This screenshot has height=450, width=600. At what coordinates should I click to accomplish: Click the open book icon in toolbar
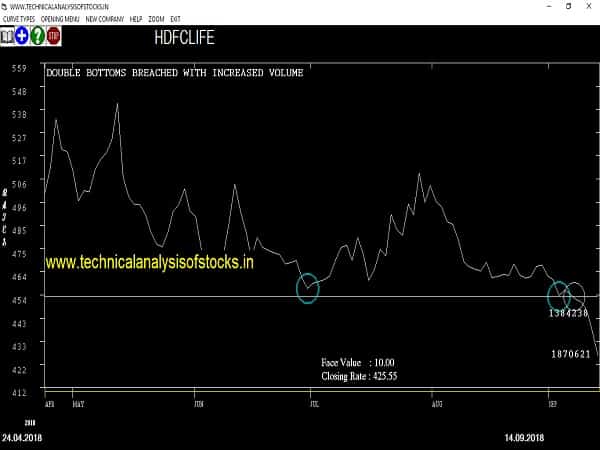[8, 36]
